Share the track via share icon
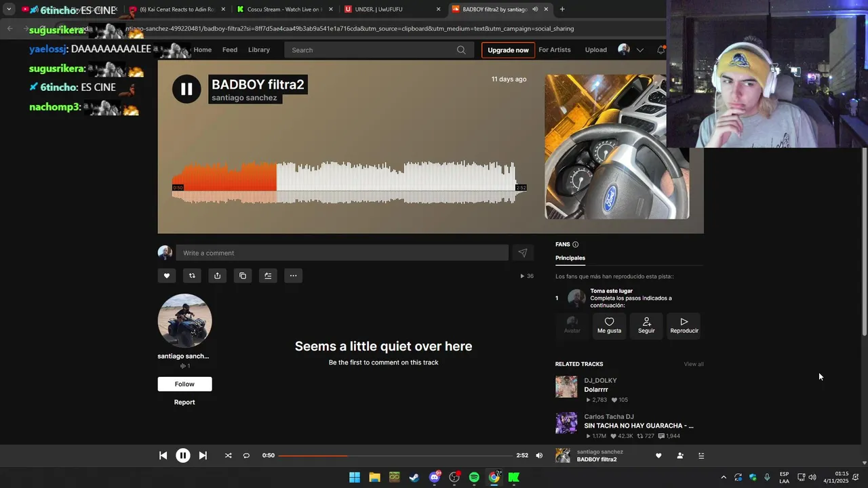Viewport: 868px width, 488px height. coord(217,275)
